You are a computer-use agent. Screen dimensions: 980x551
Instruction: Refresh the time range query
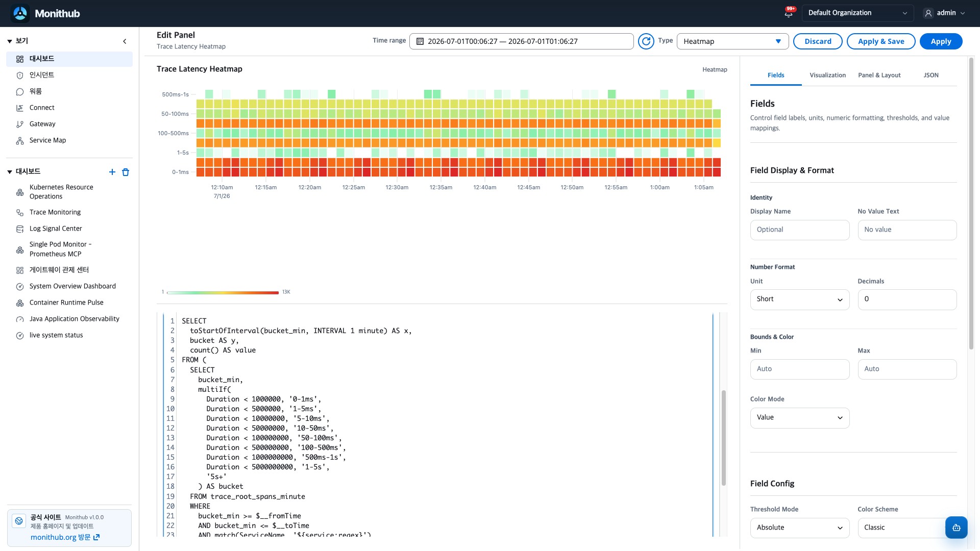(646, 41)
